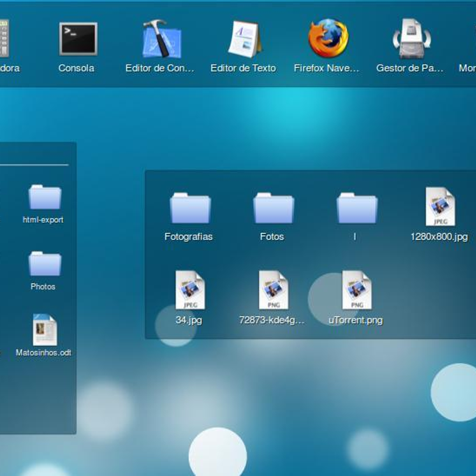476x476 pixels.
Task: Open the Consola terminal icon
Action: [78, 39]
